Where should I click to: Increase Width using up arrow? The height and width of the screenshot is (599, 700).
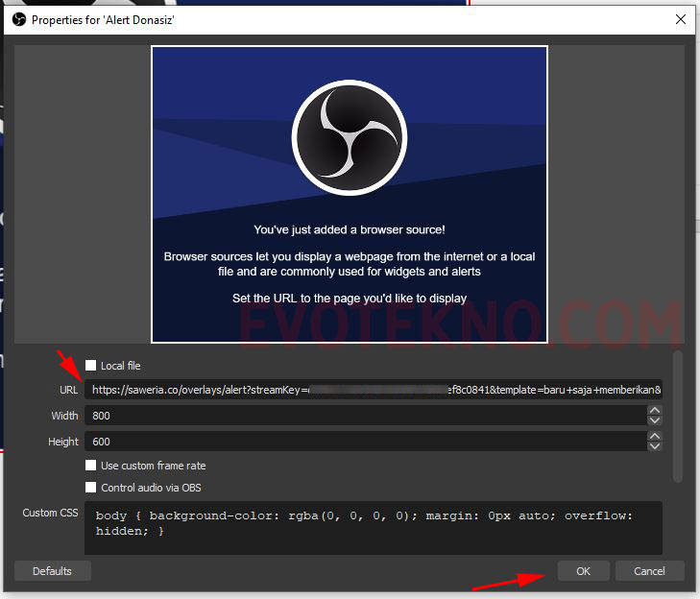(655, 411)
